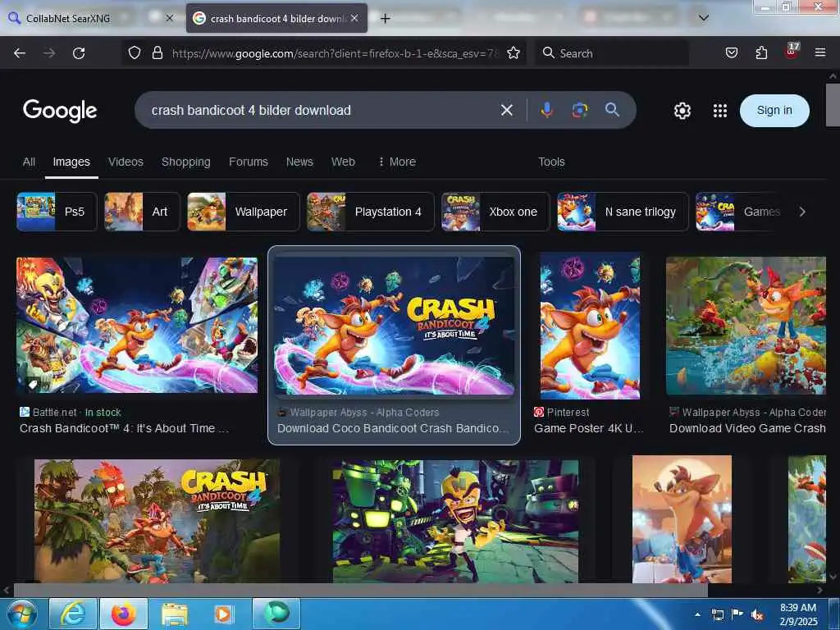Filter images by Xbox one chip
Viewport: 840px width, 630px height.
point(495,212)
